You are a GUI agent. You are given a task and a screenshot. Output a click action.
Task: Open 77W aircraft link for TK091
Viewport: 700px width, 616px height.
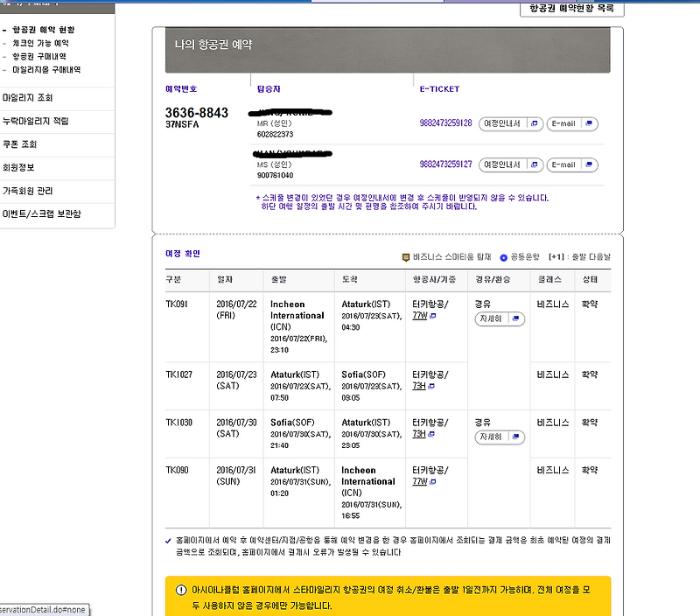point(420,316)
